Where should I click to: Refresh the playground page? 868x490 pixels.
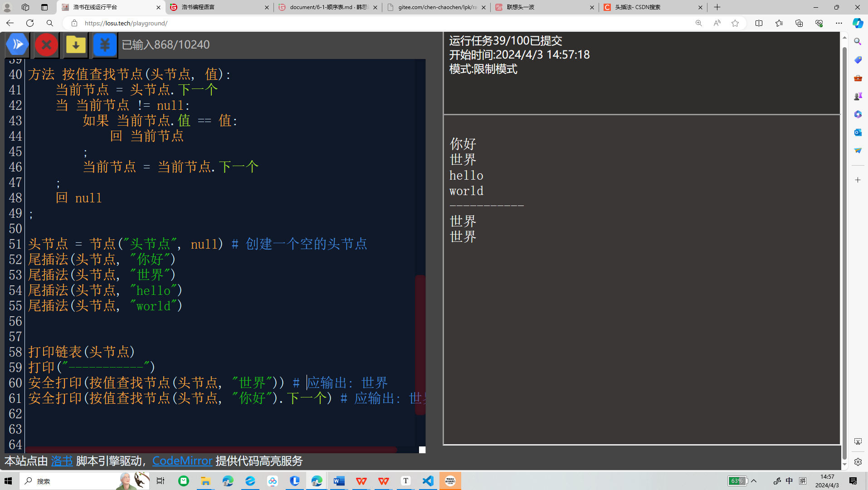click(30, 23)
